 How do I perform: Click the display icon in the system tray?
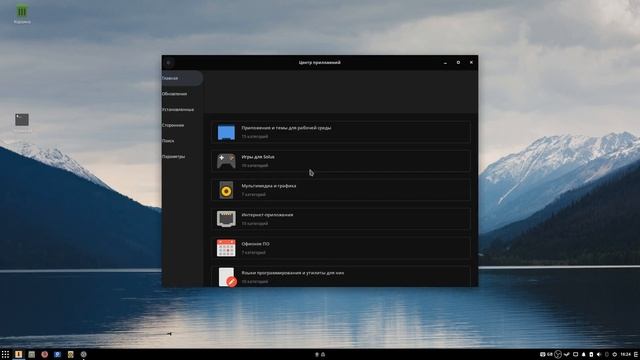[576, 354]
